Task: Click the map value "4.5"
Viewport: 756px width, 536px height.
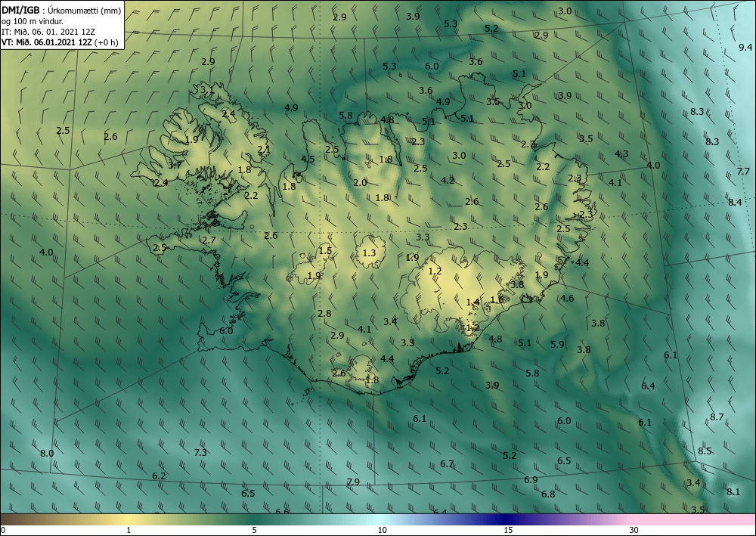Action: pyautogui.click(x=308, y=159)
